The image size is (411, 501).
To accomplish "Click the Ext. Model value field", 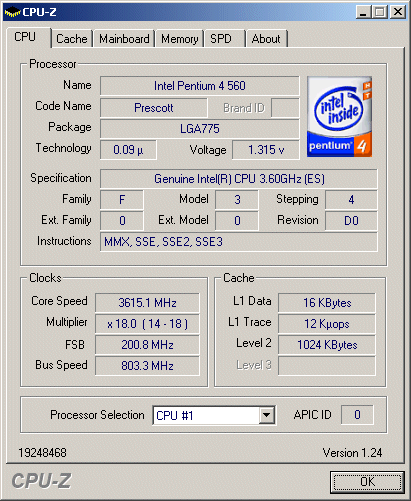I will pyautogui.click(x=237, y=221).
